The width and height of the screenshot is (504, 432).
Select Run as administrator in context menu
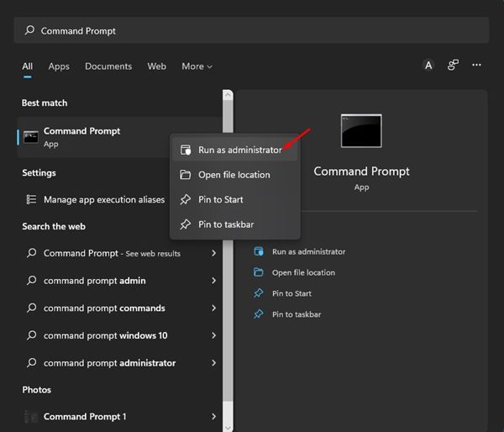[x=239, y=150]
